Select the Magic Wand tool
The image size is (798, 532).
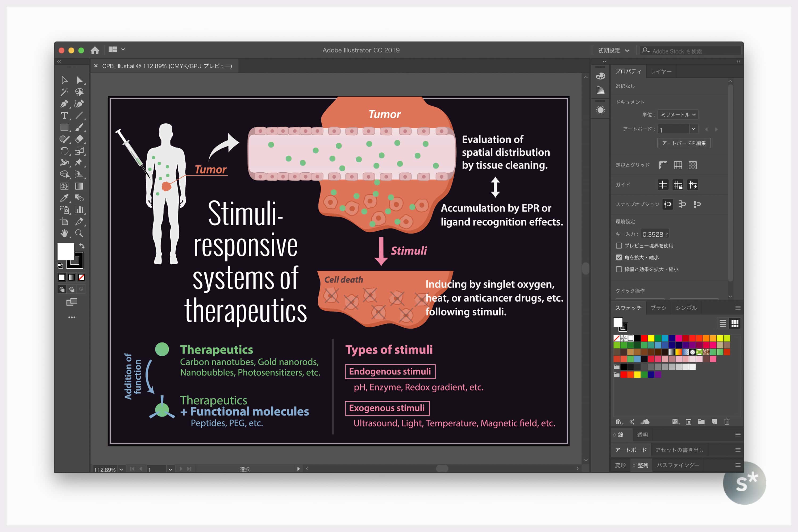[64, 92]
